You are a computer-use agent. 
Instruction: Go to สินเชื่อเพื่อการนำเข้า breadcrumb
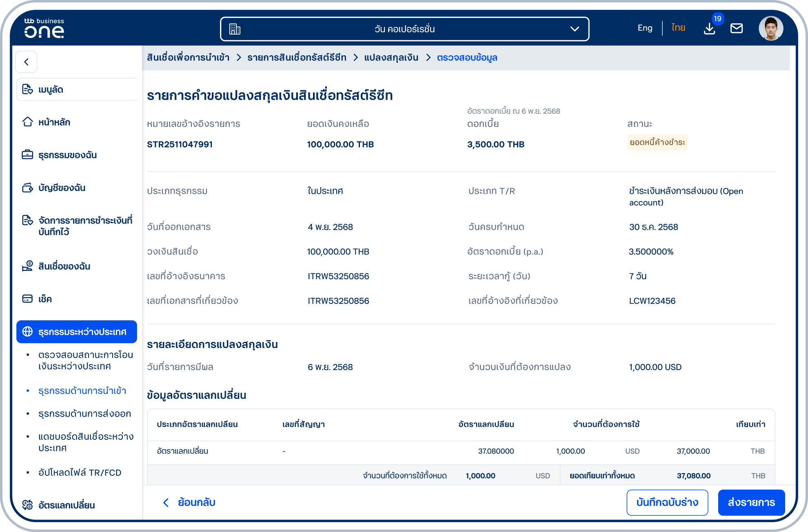click(188, 58)
